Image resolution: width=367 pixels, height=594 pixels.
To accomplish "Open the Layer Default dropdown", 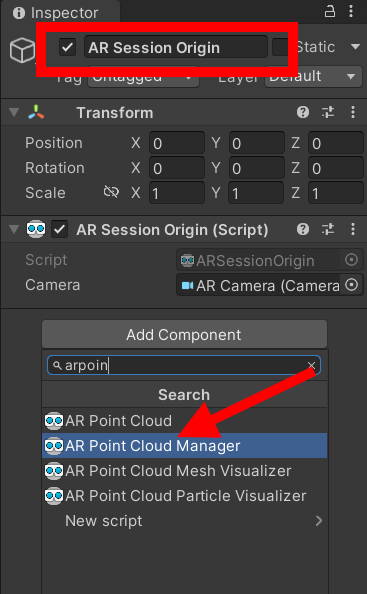I will pos(313,77).
